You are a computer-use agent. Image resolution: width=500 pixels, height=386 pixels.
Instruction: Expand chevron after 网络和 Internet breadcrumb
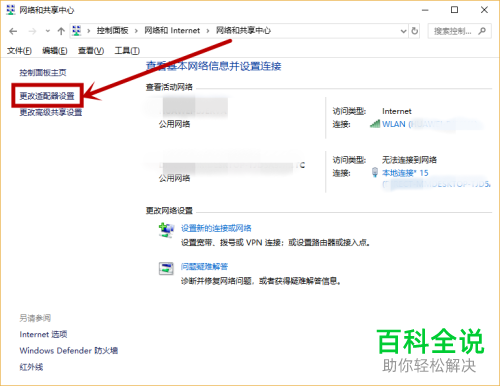tap(208, 31)
